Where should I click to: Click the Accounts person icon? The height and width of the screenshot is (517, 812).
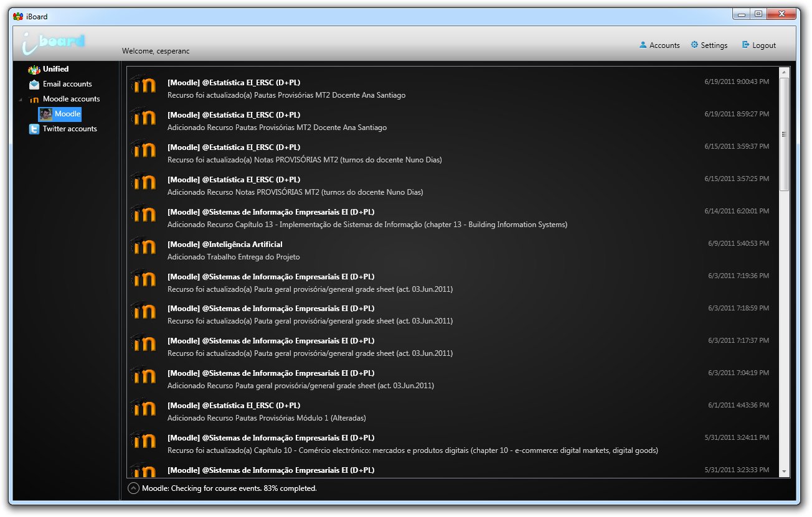pyautogui.click(x=643, y=45)
